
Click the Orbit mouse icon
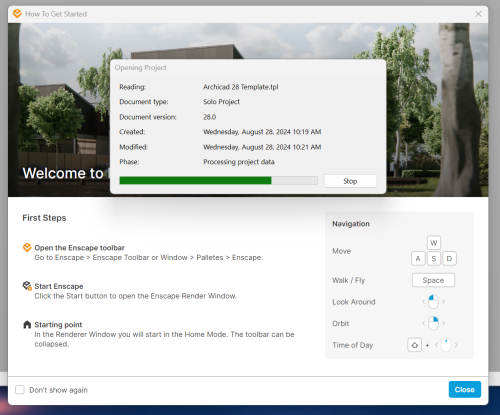(433, 323)
